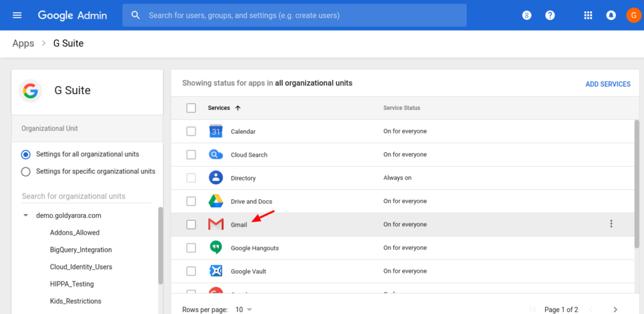The width and height of the screenshot is (644, 314).
Task: Click the organizational unit tree scrollbar
Action: [161, 245]
